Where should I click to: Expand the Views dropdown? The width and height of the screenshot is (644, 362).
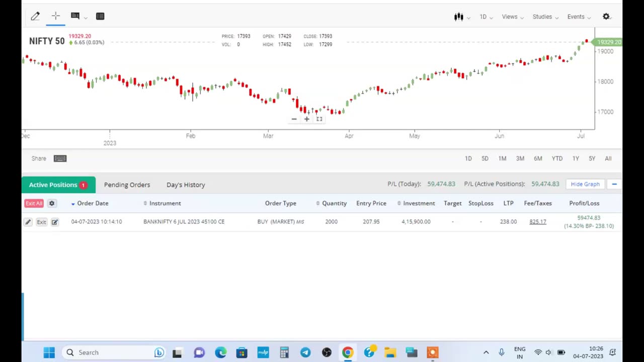tap(513, 17)
